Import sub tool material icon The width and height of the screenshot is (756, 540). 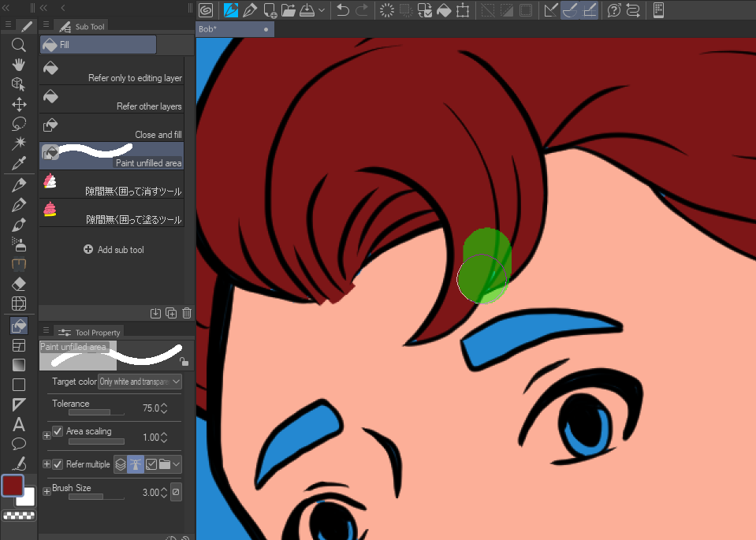[x=155, y=313]
